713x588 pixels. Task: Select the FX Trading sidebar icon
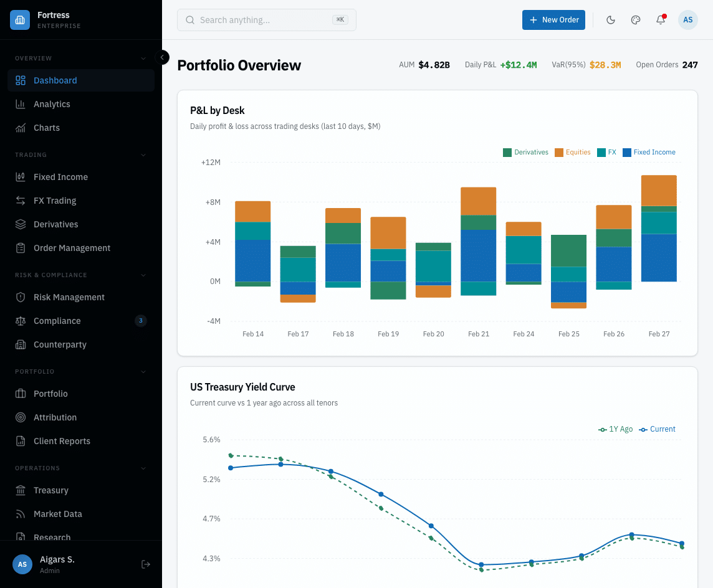pos(21,201)
